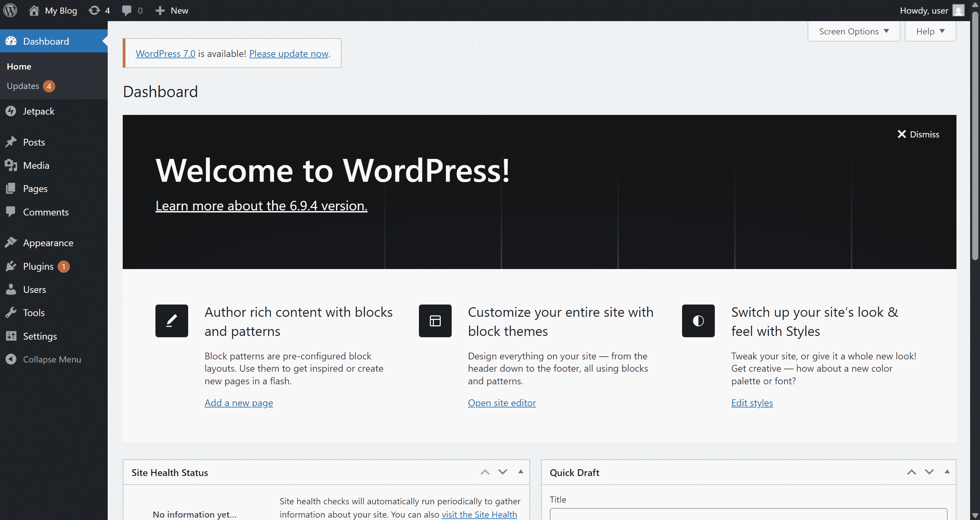
Task: Open the Media menu
Action: click(54, 165)
